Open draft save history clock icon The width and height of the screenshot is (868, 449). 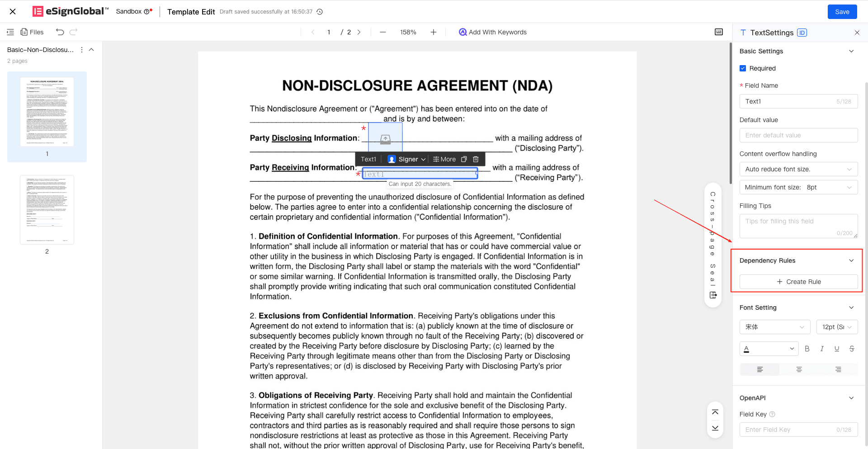tap(320, 12)
